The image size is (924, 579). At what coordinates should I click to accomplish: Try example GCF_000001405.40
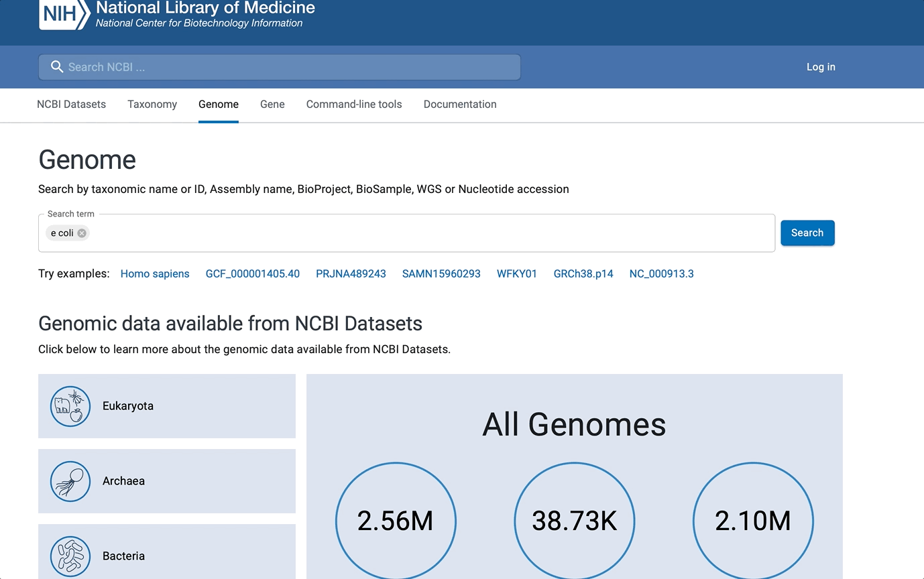click(253, 273)
